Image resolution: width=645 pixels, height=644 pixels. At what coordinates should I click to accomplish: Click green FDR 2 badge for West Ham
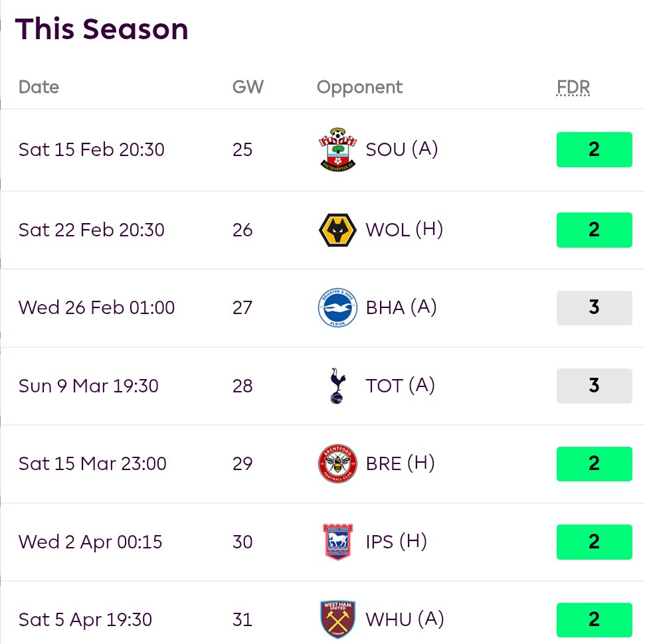coord(594,619)
